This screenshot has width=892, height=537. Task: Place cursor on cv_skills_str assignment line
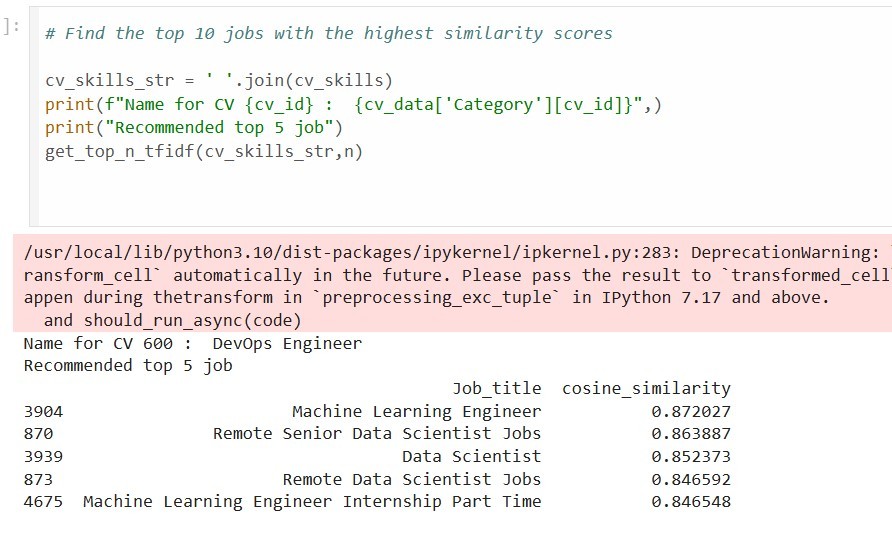point(219,80)
